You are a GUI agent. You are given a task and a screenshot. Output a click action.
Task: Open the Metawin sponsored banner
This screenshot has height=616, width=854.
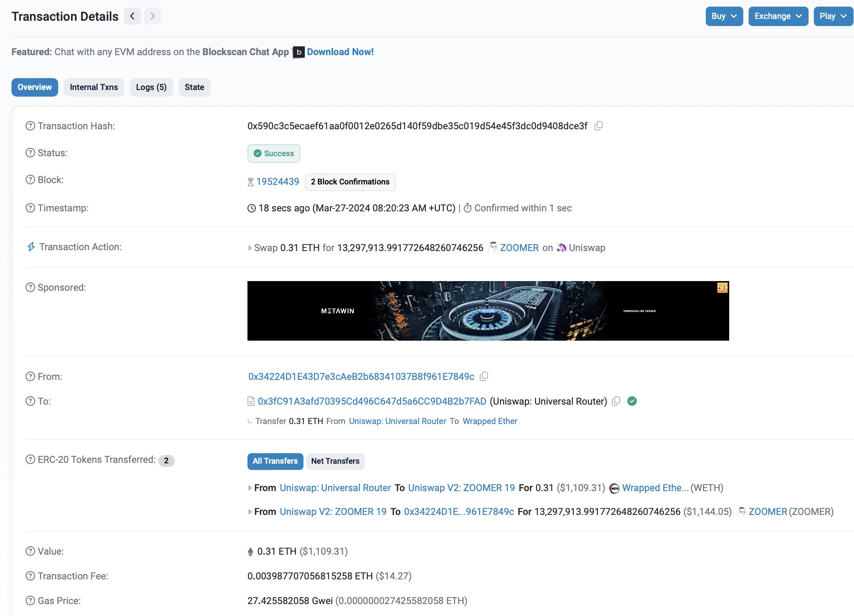tap(488, 311)
